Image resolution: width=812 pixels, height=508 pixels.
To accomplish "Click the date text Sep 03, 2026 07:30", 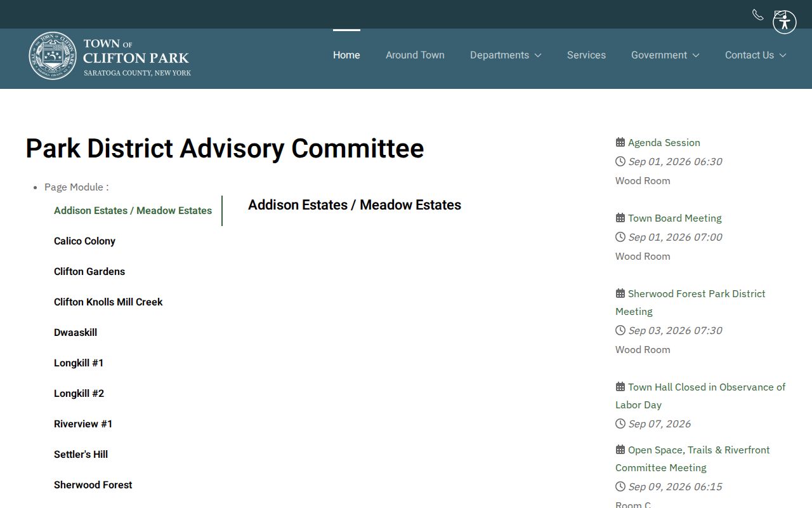I will tap(675, 330).
